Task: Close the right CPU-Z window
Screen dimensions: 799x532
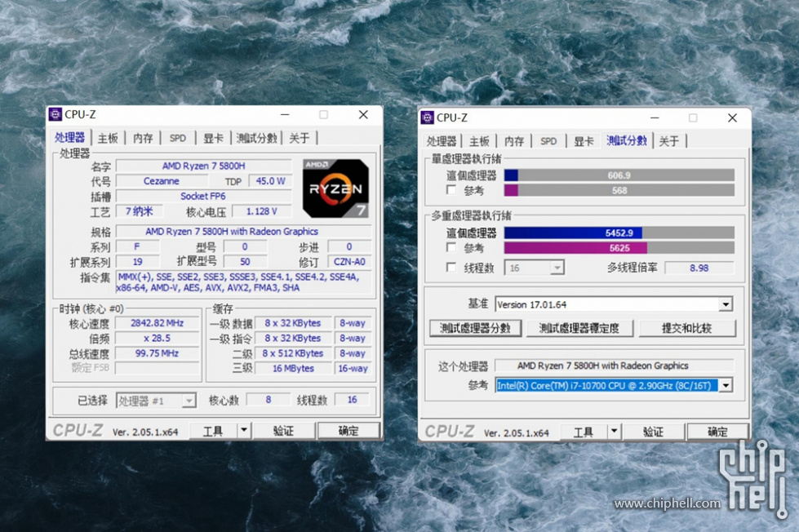Action: click(x=732, y=117)
